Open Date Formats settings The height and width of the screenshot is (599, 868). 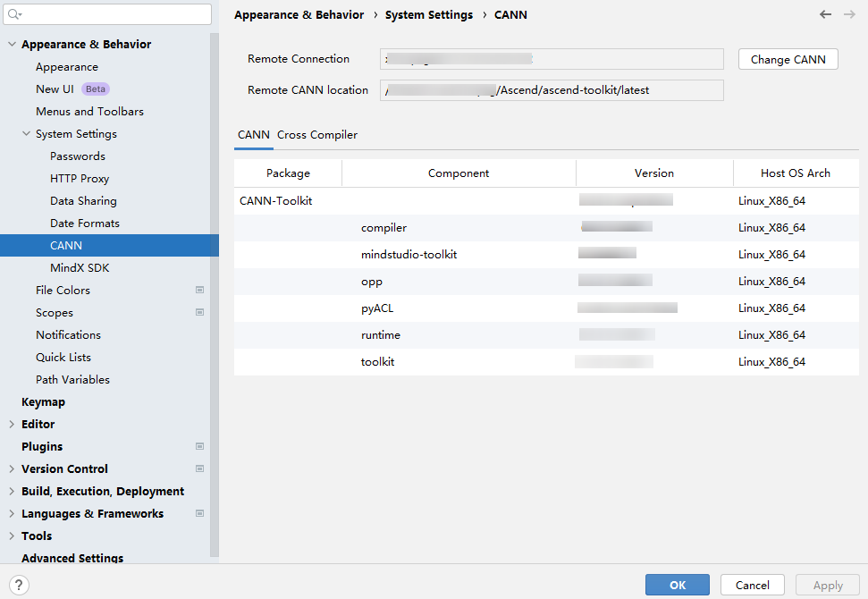coord(85,224)
